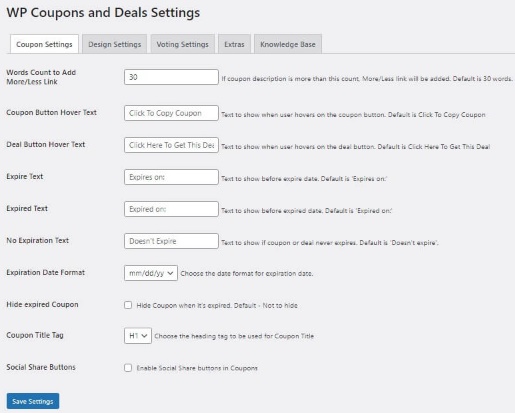Open the Design Settings tab
The height and width of the screenshot is (413, 515).
114,44
